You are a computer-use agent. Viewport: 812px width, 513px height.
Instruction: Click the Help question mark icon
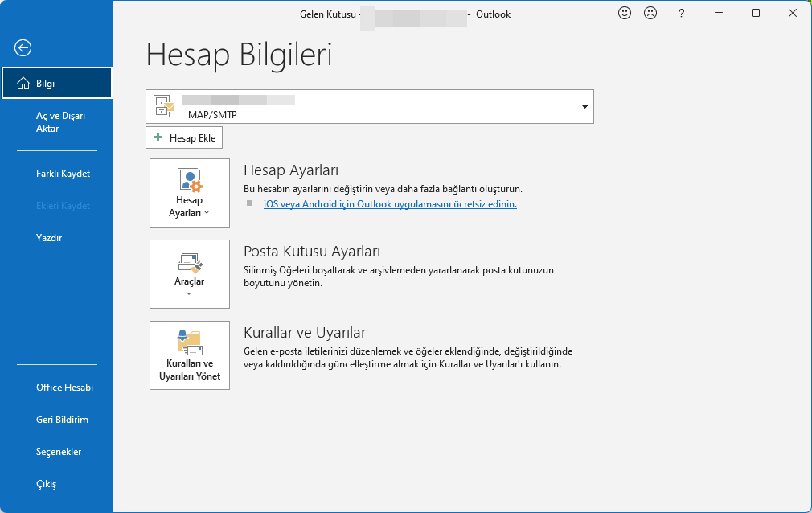(681, 14)
